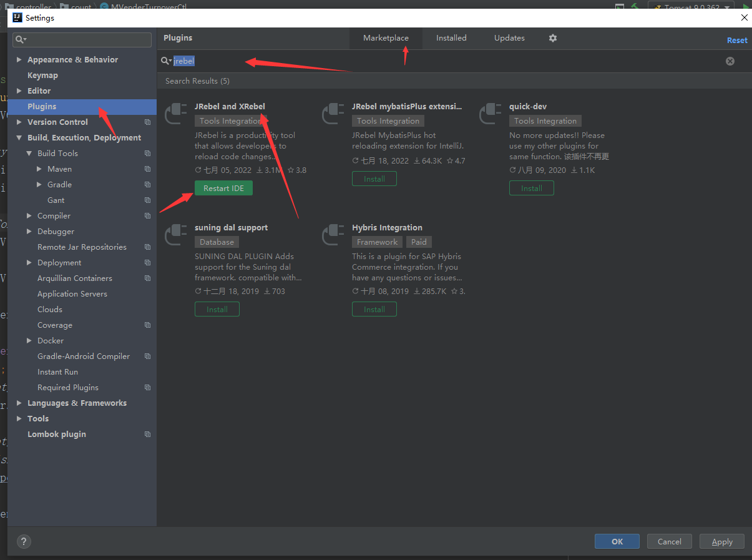Click the project-level icon next to Version Control
The image size is (752, 560).
click(x=148, y=122)
